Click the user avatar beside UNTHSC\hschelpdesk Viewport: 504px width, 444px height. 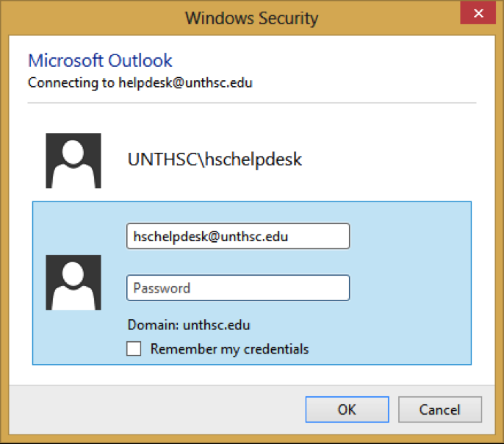click(73, 161)
